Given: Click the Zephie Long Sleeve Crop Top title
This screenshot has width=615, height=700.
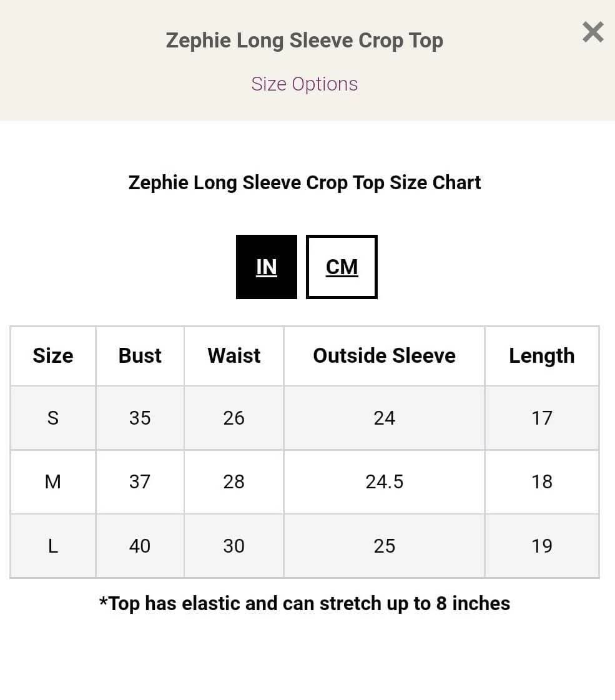Looking at the screenshot, I should pyautogui.click(x=304, y=41).
